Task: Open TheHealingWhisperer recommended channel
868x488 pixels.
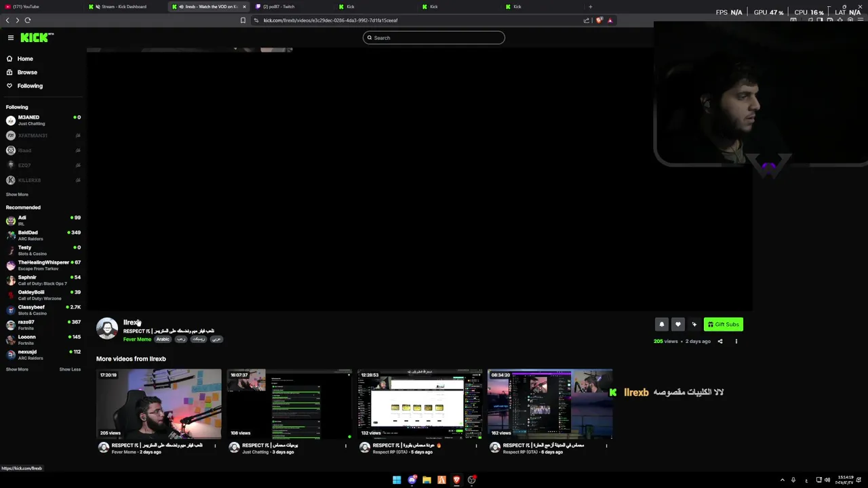Action: tap(43, 266)
